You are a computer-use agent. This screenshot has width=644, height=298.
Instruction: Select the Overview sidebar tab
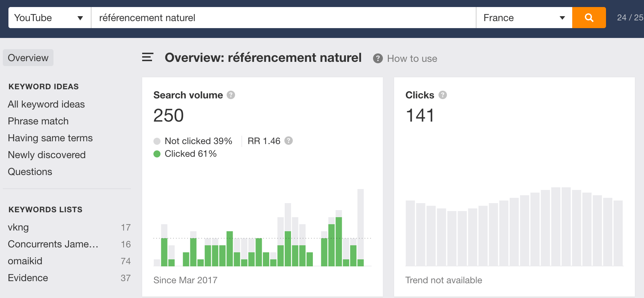coord(28,58)
